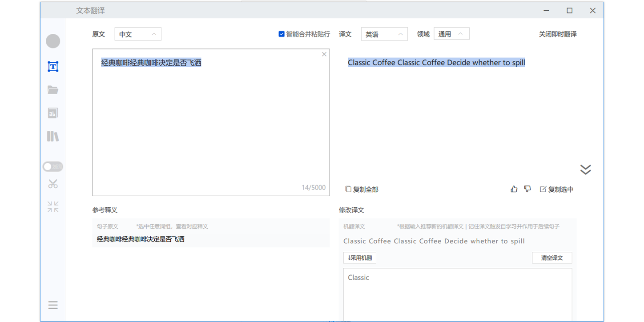Click the gray user avatar circle
This screenshot has width=644, height=322.
(x=53, y=41)
